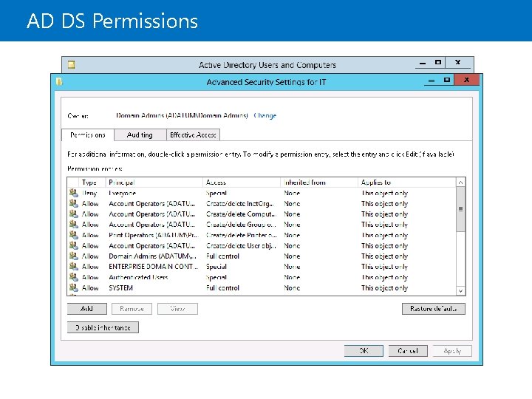Click This object only in the SYSTEM row
532x399 pixels.
(384, 287)
